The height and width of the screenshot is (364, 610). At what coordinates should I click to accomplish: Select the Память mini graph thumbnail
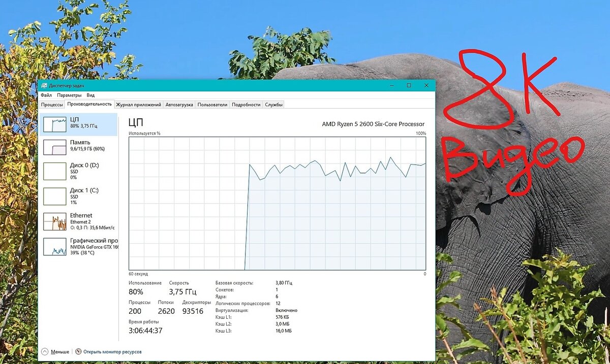tap(55, 147)
